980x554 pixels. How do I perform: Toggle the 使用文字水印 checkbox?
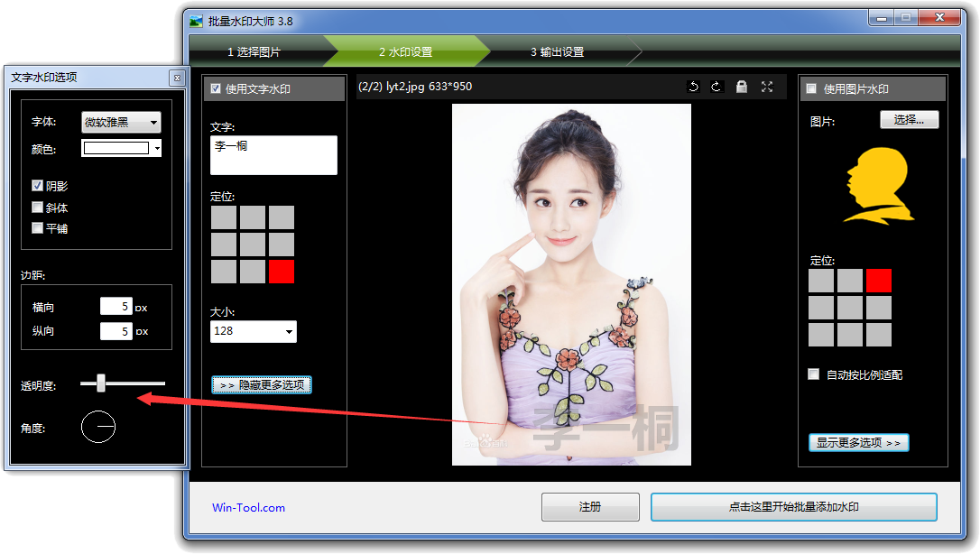coord(216,88)
